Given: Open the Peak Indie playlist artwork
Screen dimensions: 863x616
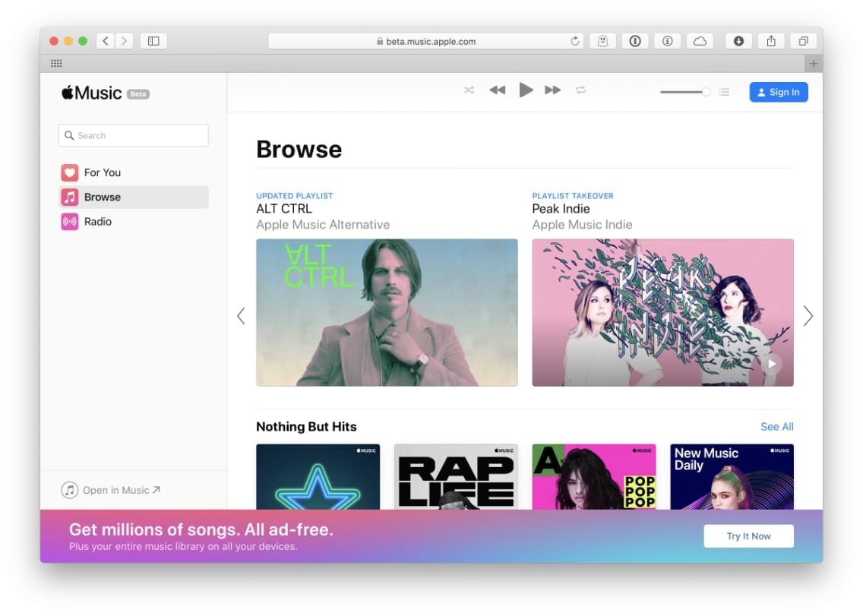Looking at the screenshot, I should pos(662,313).
